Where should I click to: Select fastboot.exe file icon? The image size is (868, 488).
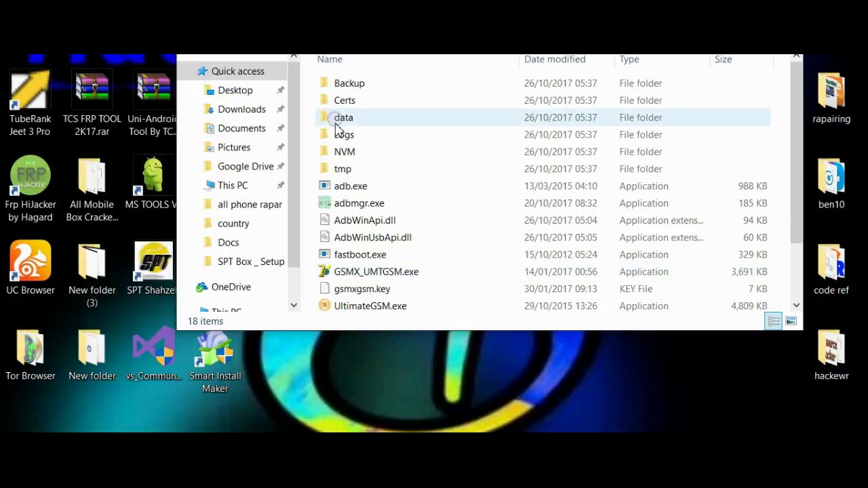[x=325, y=254]
